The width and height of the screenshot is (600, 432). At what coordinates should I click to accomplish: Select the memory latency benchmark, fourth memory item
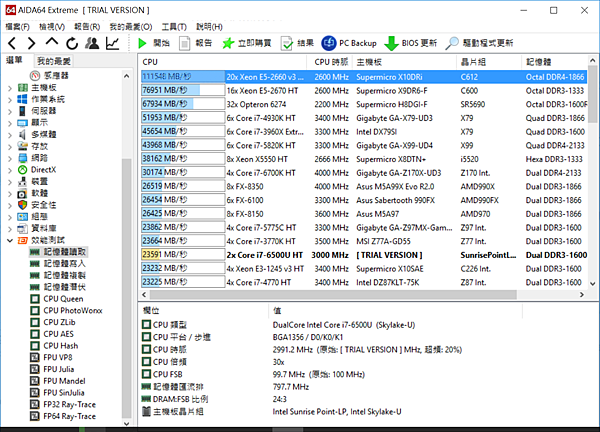pos(58,287)
